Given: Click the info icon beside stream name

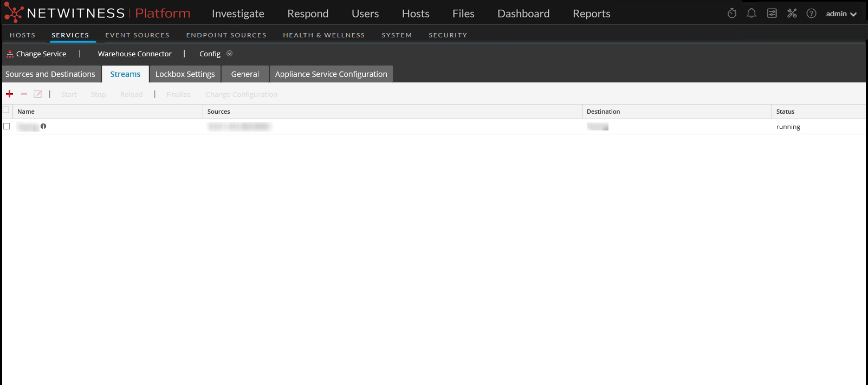Looking at the screenshot, I should point(43,126).
